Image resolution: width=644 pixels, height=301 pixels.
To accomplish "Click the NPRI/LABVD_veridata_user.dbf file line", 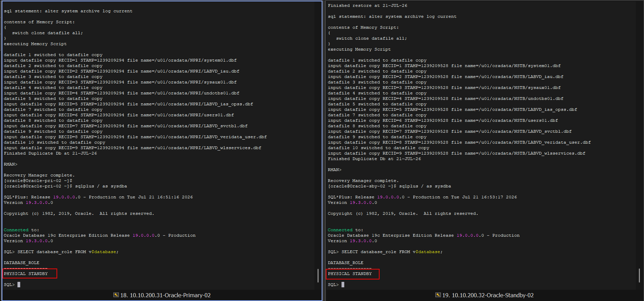I will pyautogui.click(x=135, y=137).
